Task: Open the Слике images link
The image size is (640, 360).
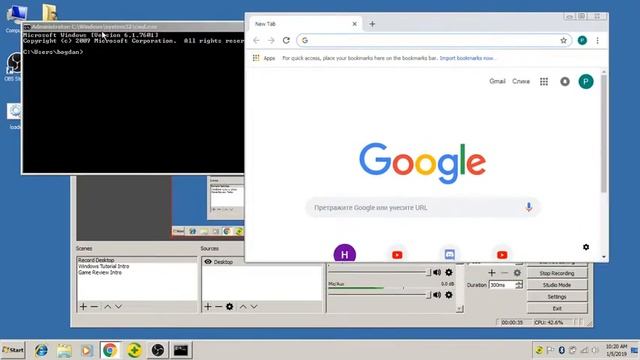Action: [x=521, y=82]
